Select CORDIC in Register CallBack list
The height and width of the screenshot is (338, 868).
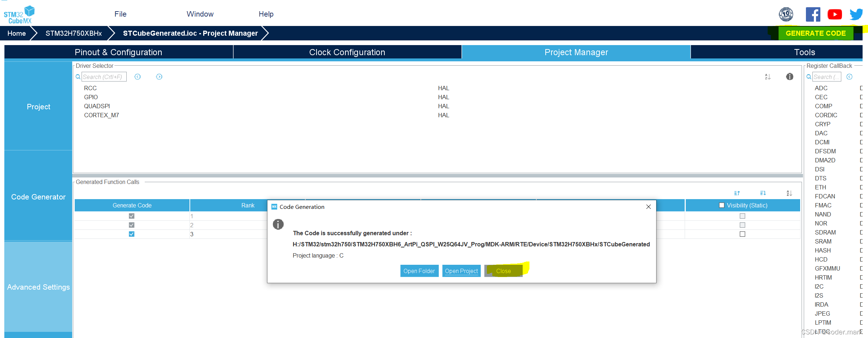coord(826,115)
